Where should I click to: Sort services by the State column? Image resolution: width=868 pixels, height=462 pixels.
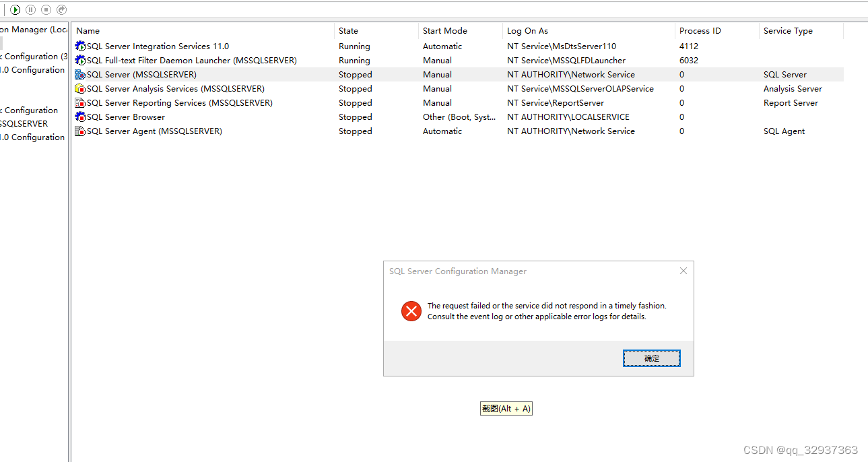(x=348, y=30)
